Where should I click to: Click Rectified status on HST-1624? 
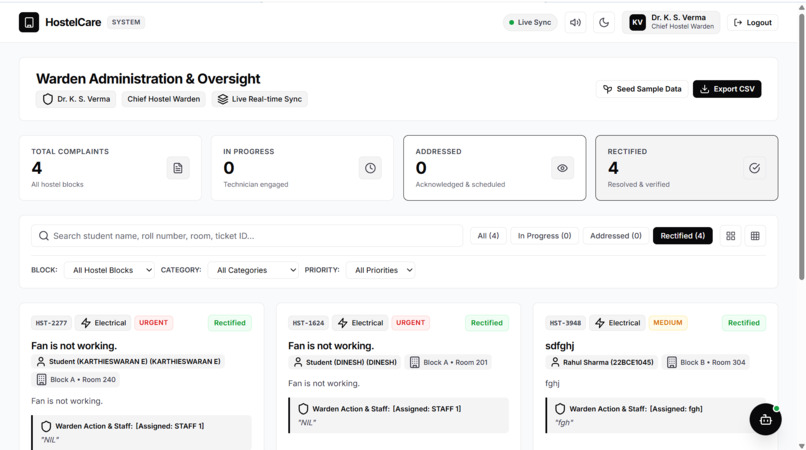pos(487,323)
